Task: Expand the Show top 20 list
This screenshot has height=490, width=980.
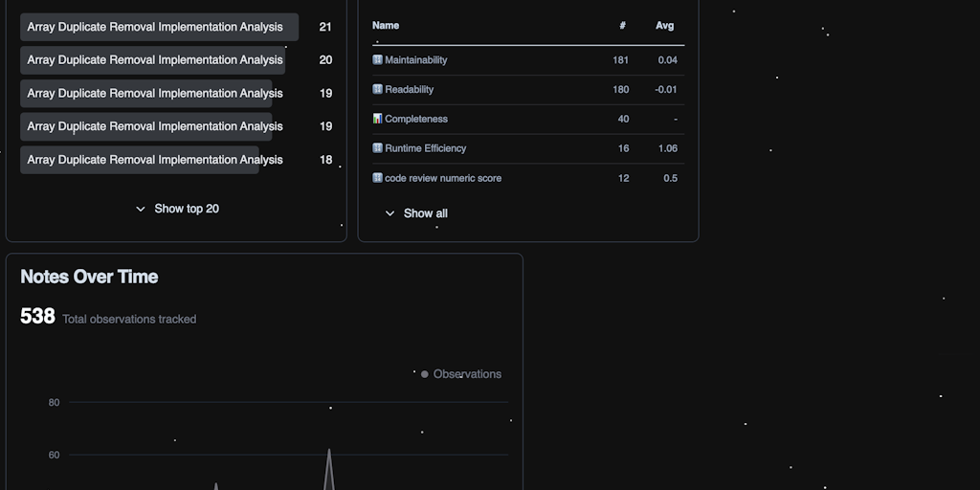Action: (x=177, y=209)
